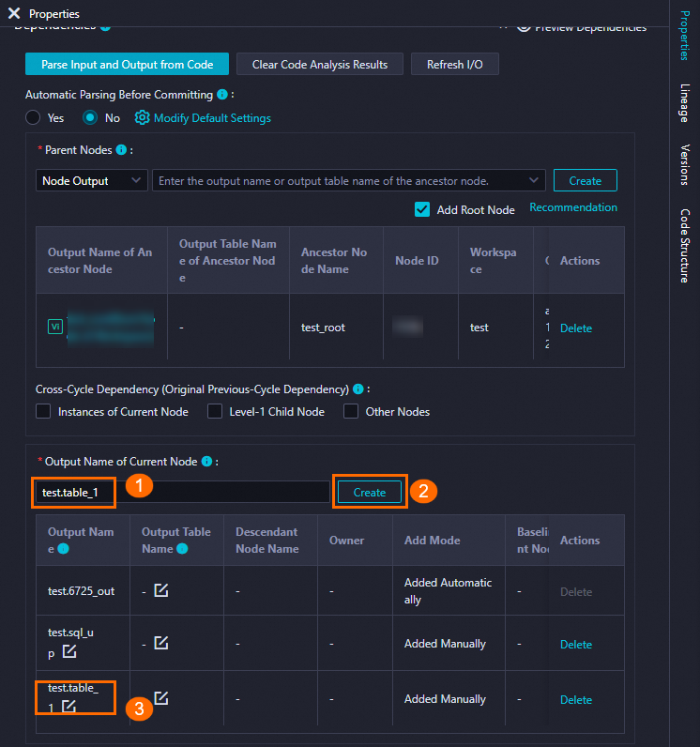The height and width of the screenshot is (747, 700).
Task: Click the test.6725_out output name cell
Action: click(x=81, y=591)
